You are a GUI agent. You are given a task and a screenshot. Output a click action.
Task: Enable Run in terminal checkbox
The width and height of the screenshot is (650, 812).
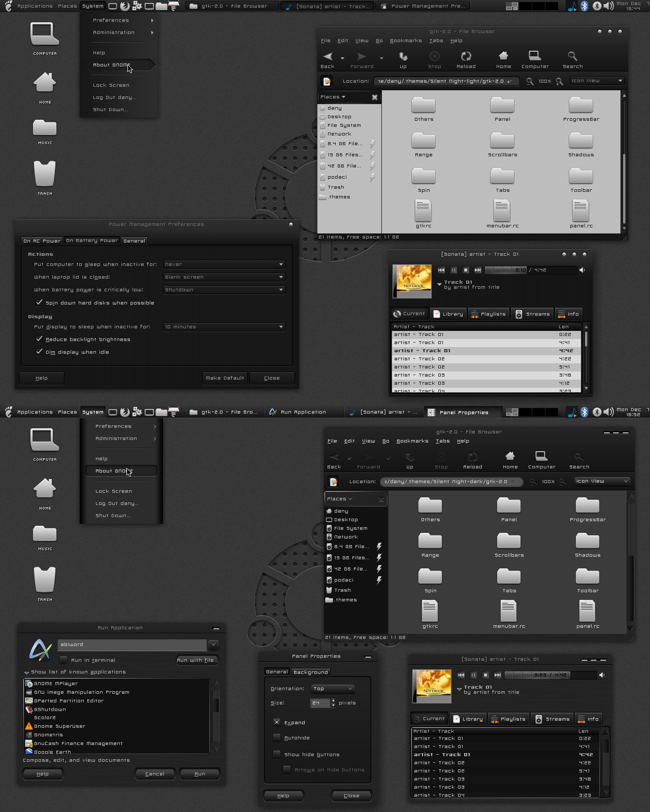[x=63, y=660]
